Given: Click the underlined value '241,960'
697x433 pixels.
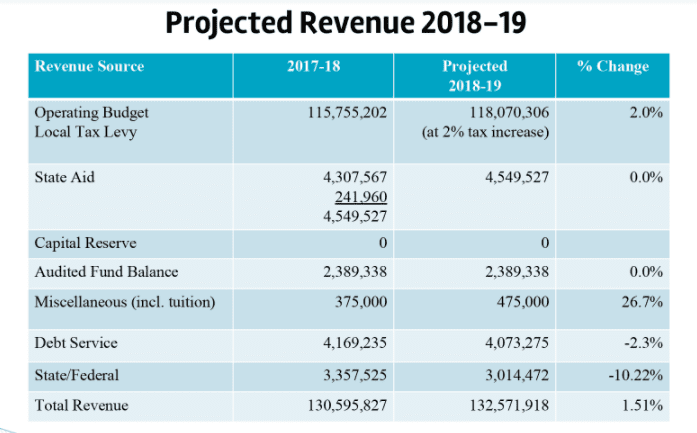Looking at the screenshot, I should click(x=361, y=196).
